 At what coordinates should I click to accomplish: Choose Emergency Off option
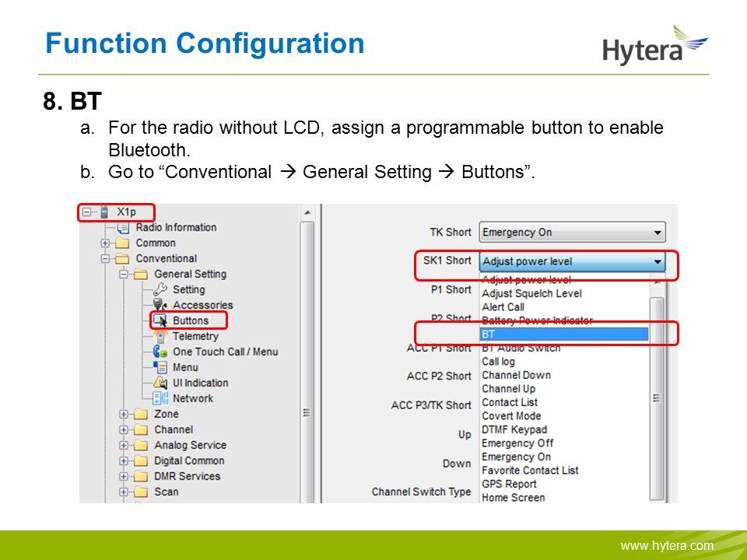coord(517,443)
